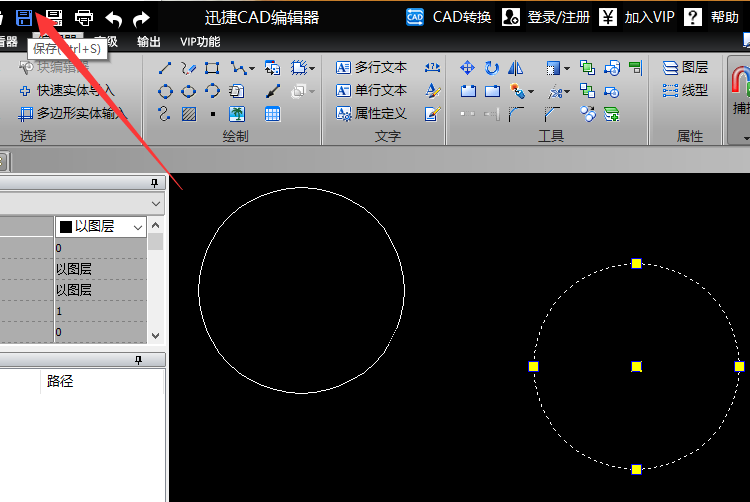Screen dimensions: 750x502
Task: Click the bottom yellow grip of dashed circle
Action: pyautogui.click(x=636, y=469)
